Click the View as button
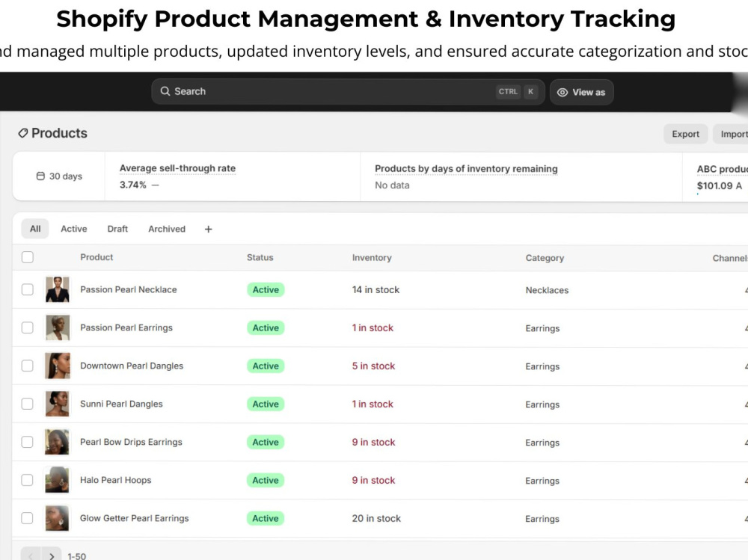Image resolution: width=748 pixels, height=560 pixels. (x=581, y=92)
